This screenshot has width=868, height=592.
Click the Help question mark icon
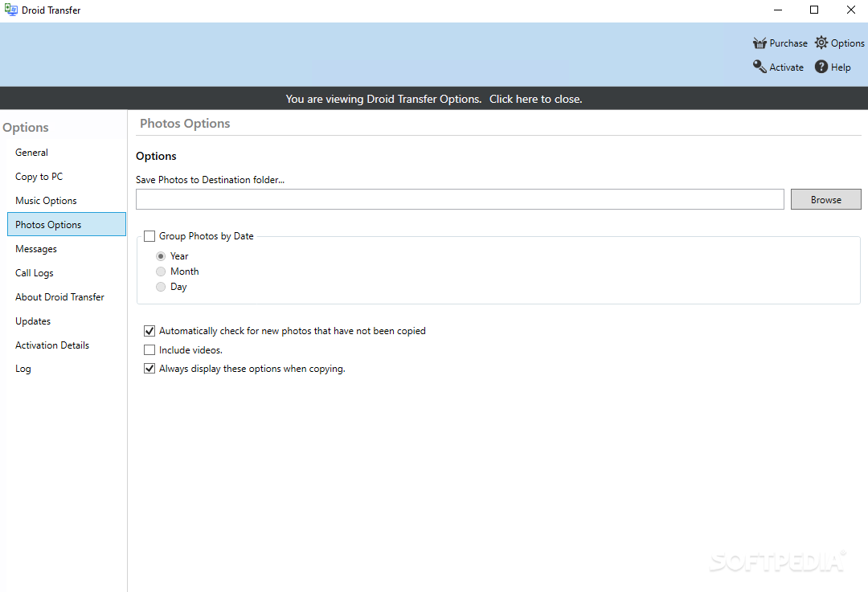click(821, 67)
